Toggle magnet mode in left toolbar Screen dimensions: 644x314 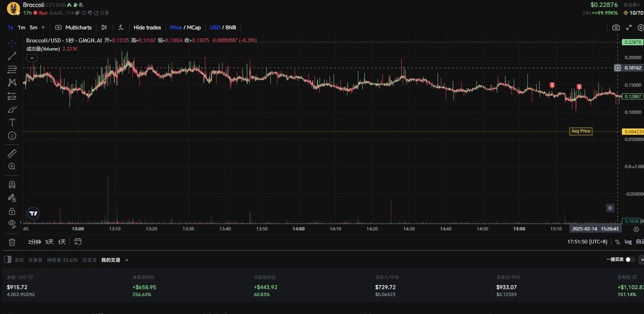[12, 184]
